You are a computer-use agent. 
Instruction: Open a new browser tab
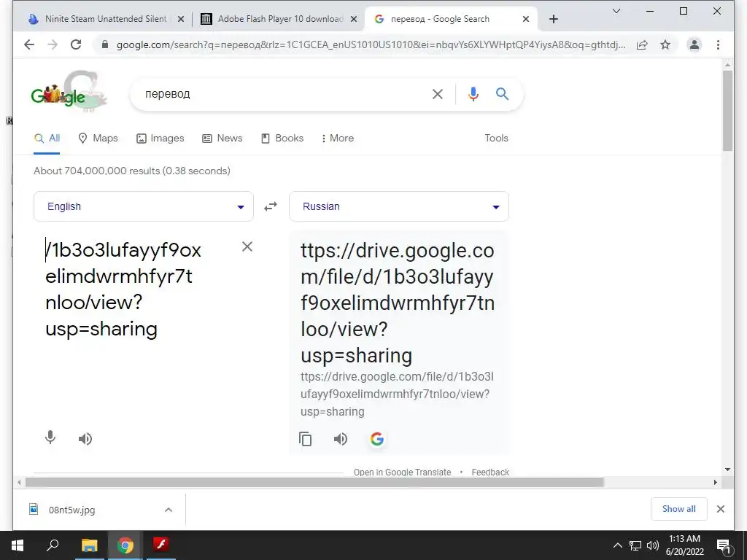pyautogui.click(x=553, y=19)
